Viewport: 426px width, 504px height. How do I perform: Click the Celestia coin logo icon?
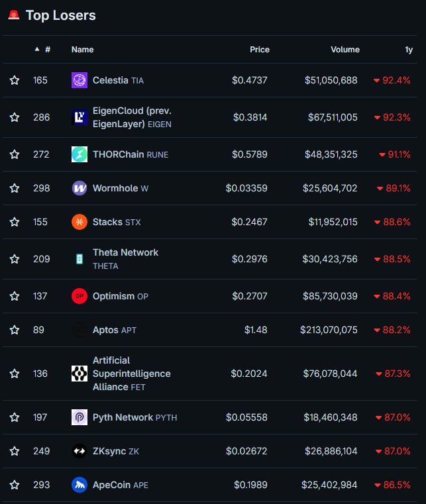[80, 80]
